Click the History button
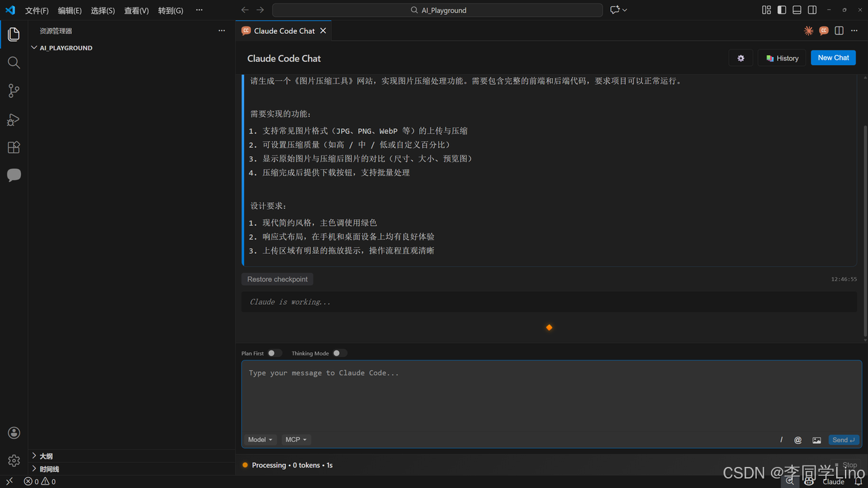Image resolution: width=868 pixels, height=488 pixels. click(782, 58)
